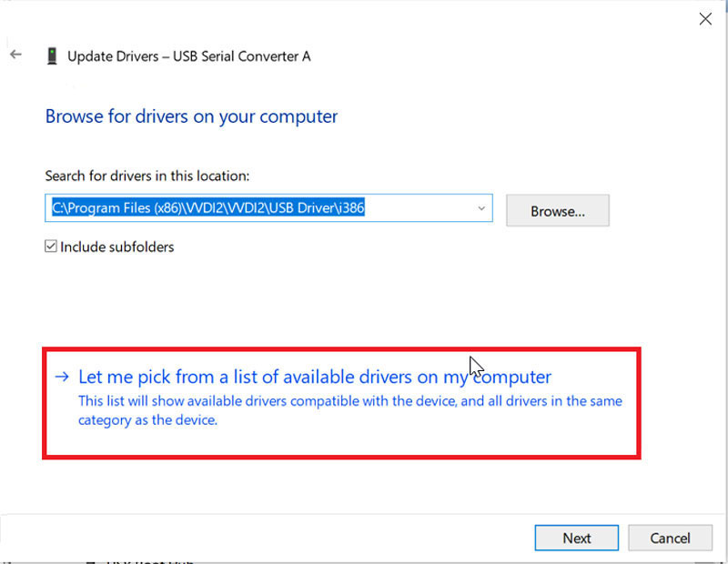Click the 'Search for drivers in this location' label
This screenshot has width=728, height=564.
[147, 176]
